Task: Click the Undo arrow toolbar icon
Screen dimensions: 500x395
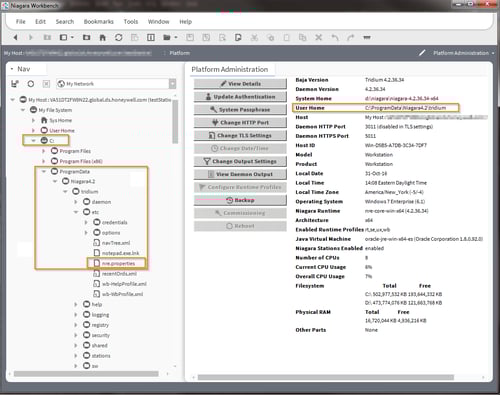Action: pos(335,38)
